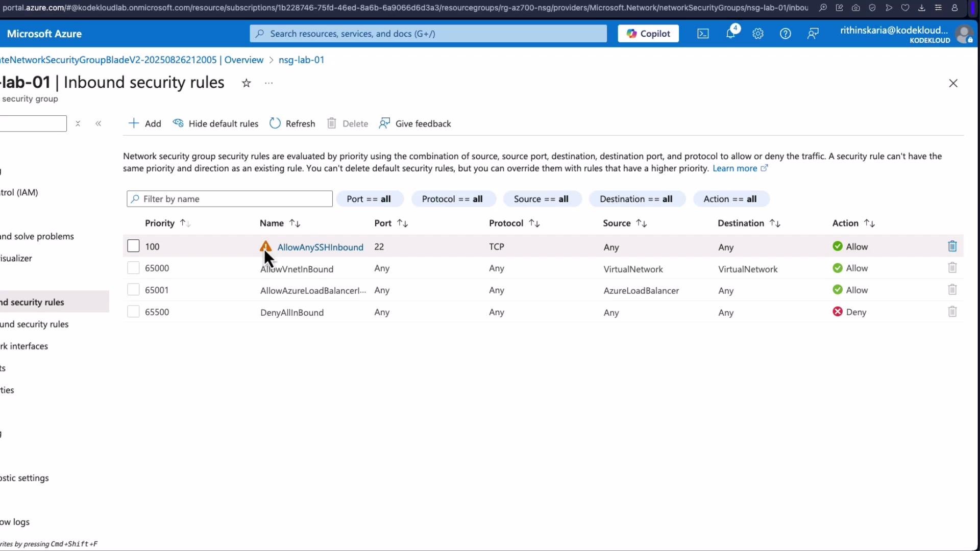
Task: Open the account profile avatar
Action: (964, 34)
